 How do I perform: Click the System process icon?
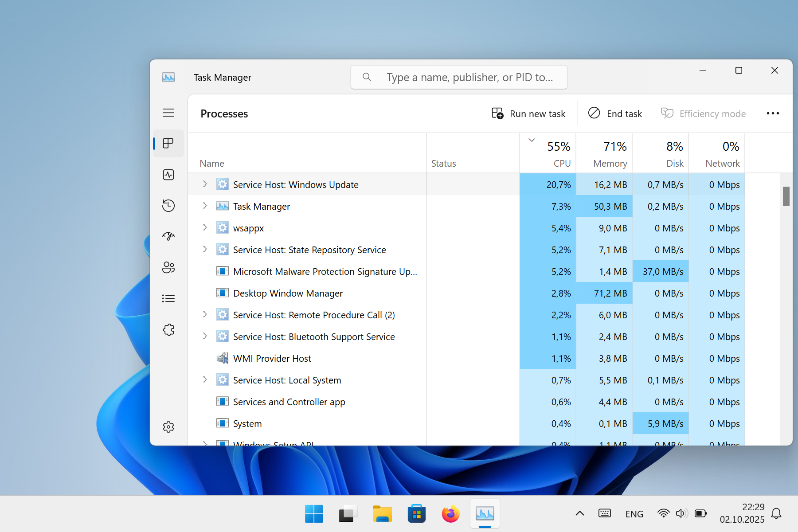pyautogui.click(x=223, y=423)
